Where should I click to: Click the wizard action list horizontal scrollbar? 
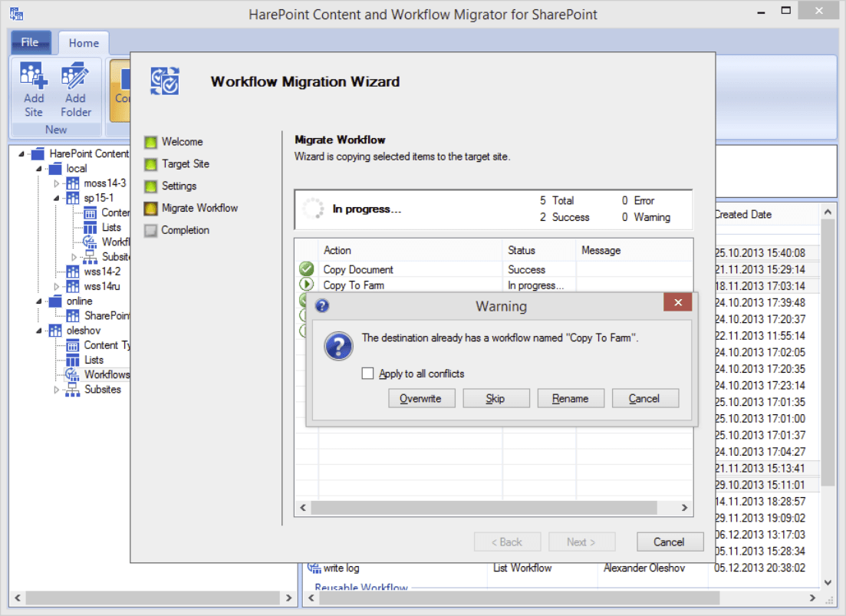[x=484, y=508]
